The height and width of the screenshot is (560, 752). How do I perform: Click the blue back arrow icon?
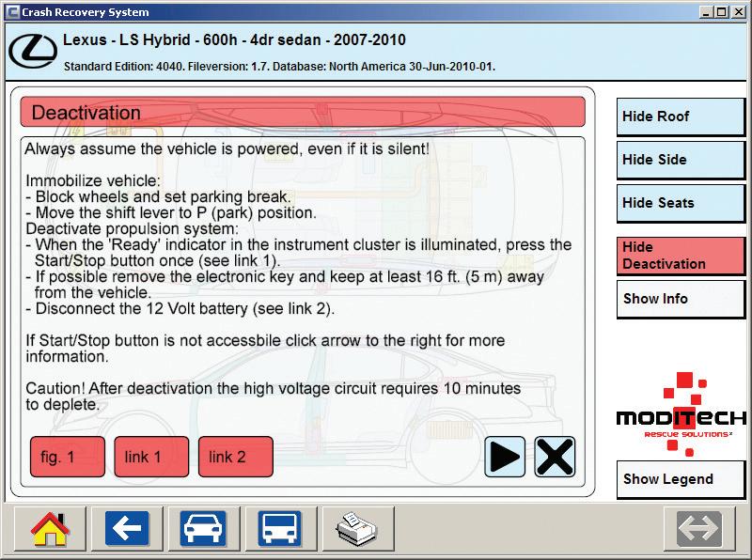pos(127,529)
